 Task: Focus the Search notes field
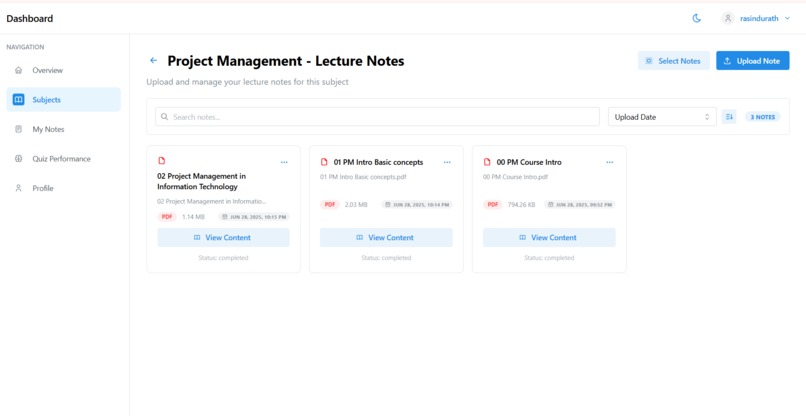pyautogui.click(x=377, y=117)
